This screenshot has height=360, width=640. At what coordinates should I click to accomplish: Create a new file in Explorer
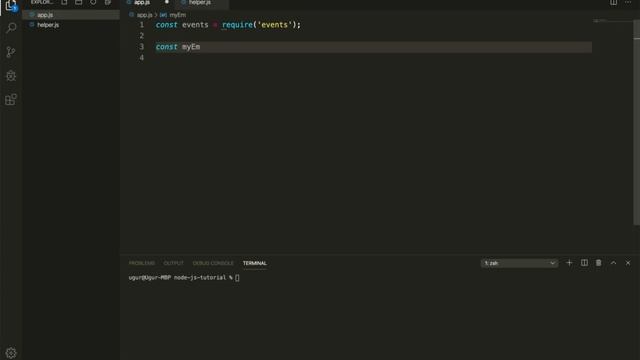64,2
